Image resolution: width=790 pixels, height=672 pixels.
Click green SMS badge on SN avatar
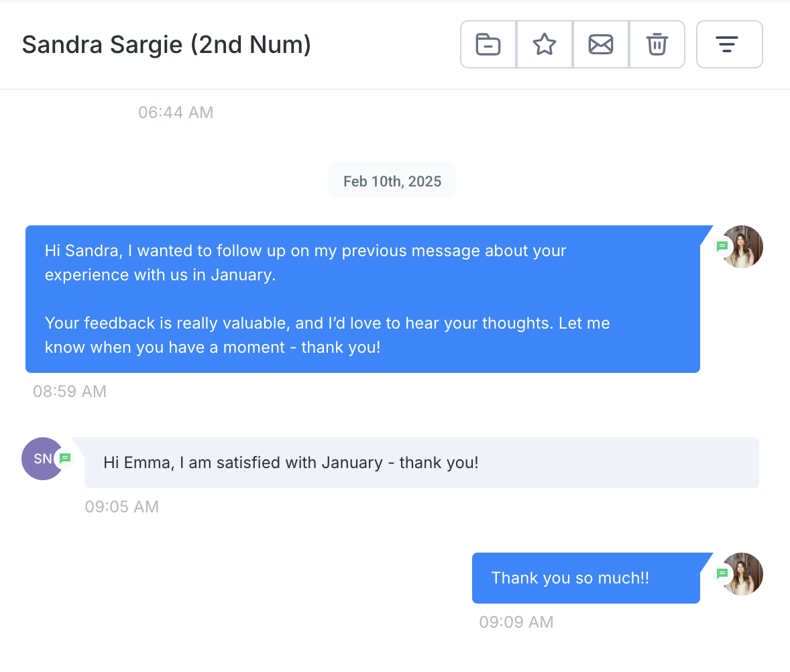(x=65, y=459)
